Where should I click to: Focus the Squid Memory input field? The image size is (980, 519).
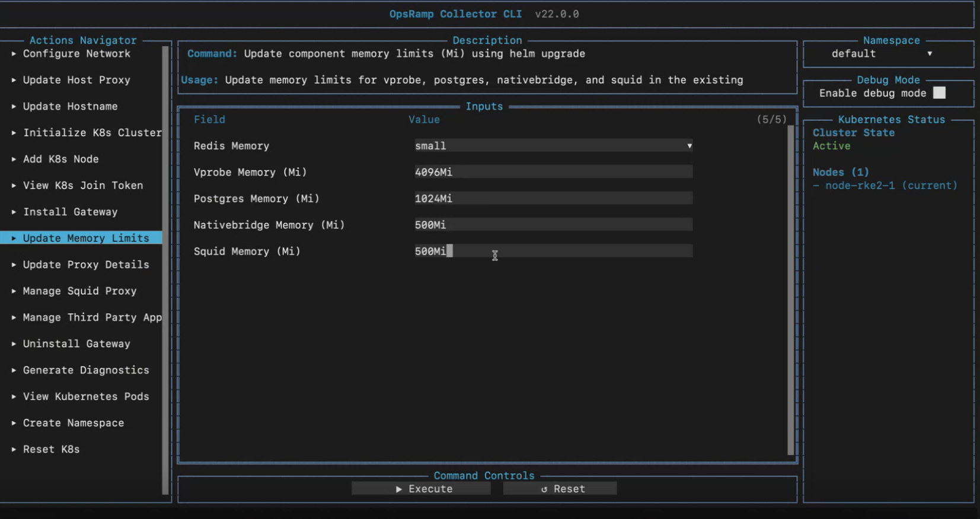point(554,251)
